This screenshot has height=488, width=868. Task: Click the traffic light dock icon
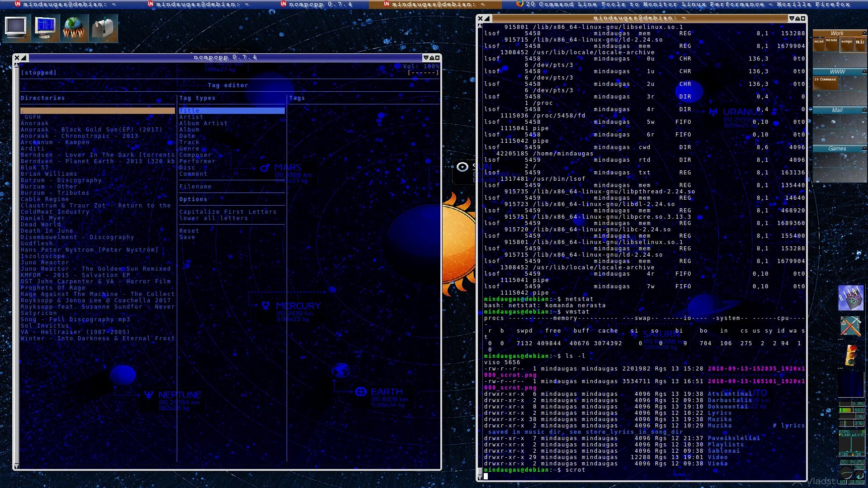click(850, 355)
